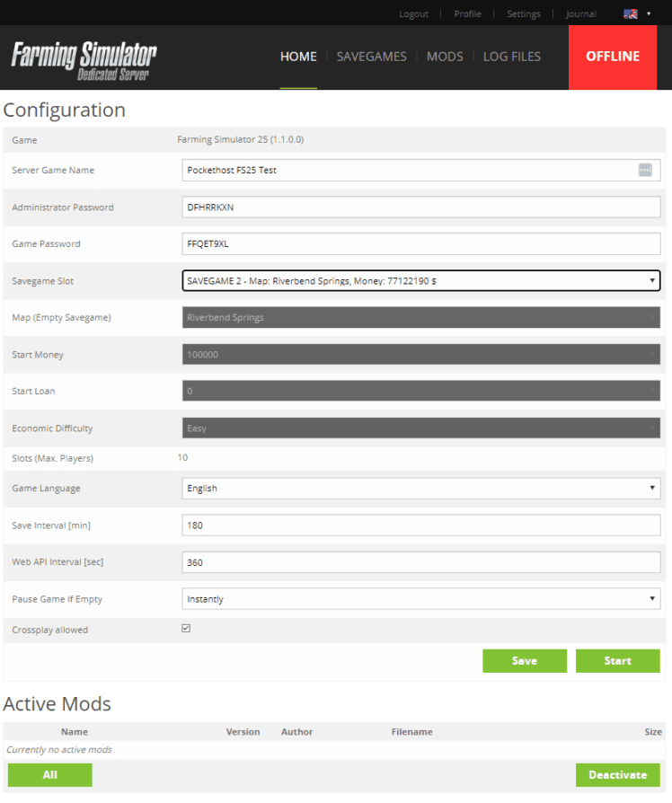Click the Save Interval input field
The width and height of the screenshot is (672, 803).
coord(420,525)
